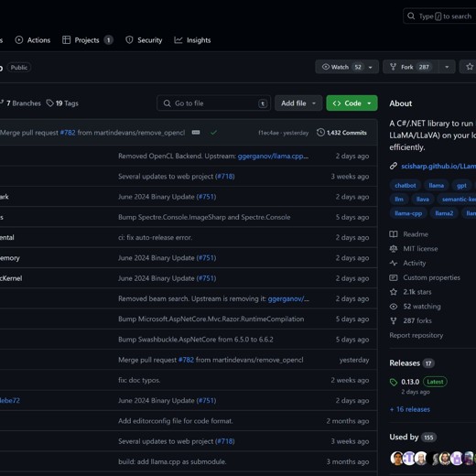Click the green check status icon
This screenshot has height=476, width=476.
coord(213,133)
